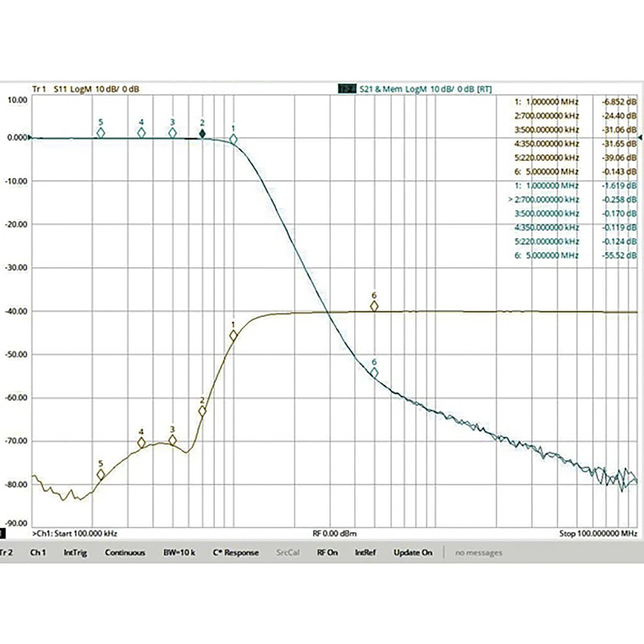Click the C* Response calibration status
Screen dimensions: 644x644
point(236,553)
